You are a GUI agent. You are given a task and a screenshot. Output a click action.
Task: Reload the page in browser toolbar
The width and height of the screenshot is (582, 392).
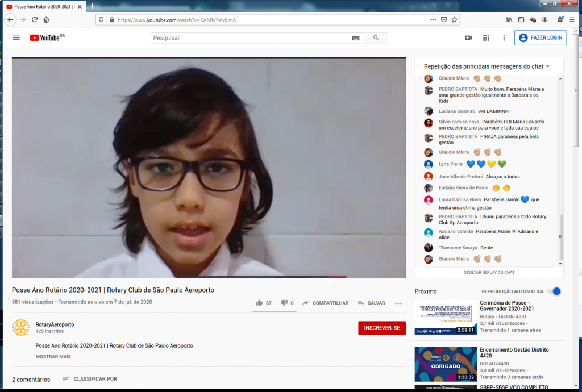[35, 19]
